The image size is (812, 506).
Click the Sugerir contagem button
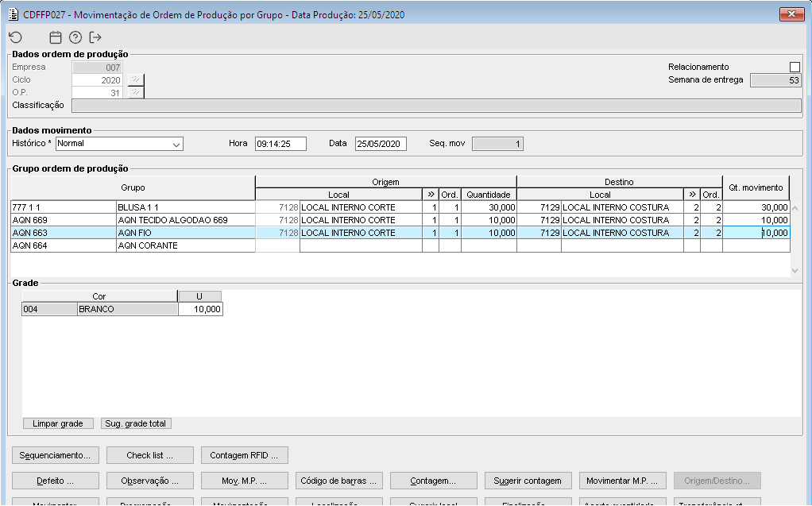[x=528, y=481]
